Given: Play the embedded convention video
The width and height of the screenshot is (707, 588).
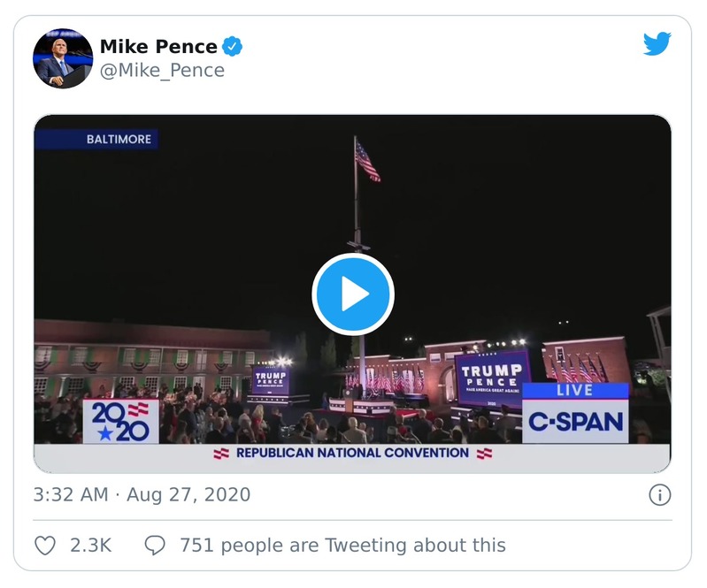Looking at the screenshot, I should 352,294.
